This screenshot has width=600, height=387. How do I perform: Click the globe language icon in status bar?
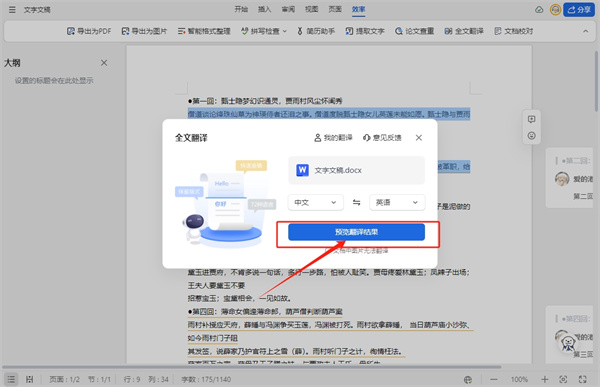pos(468,380)
